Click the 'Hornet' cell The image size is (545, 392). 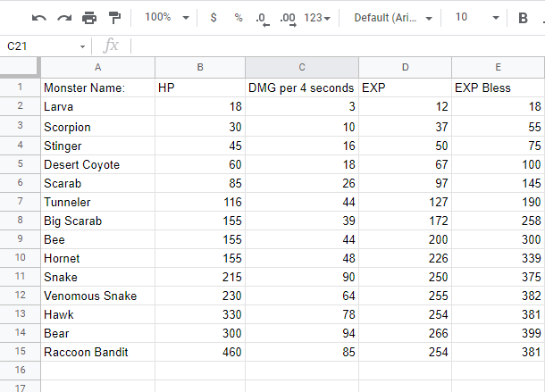tap(98, 258)
